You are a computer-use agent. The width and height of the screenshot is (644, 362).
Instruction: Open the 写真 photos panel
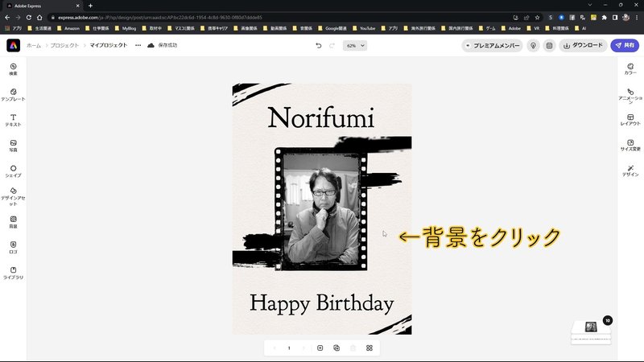click(x=13, y=146)
